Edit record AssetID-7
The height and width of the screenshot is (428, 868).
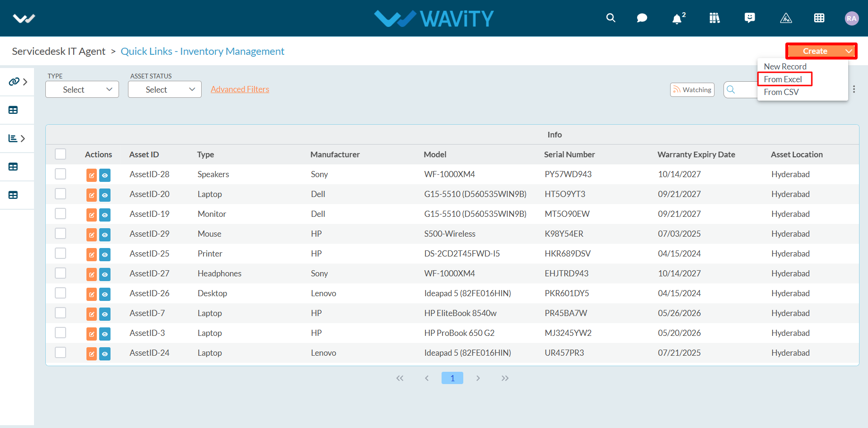(x=92, y=314)
